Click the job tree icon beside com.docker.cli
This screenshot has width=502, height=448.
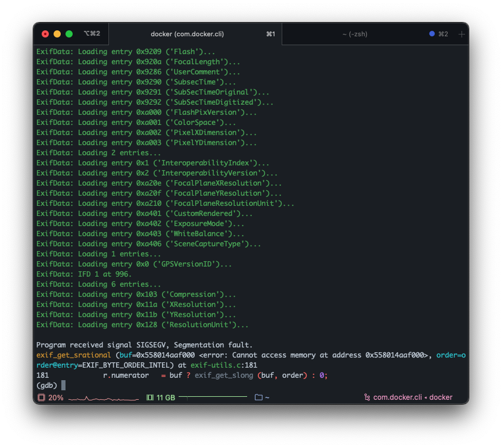[x=366, y=397]
